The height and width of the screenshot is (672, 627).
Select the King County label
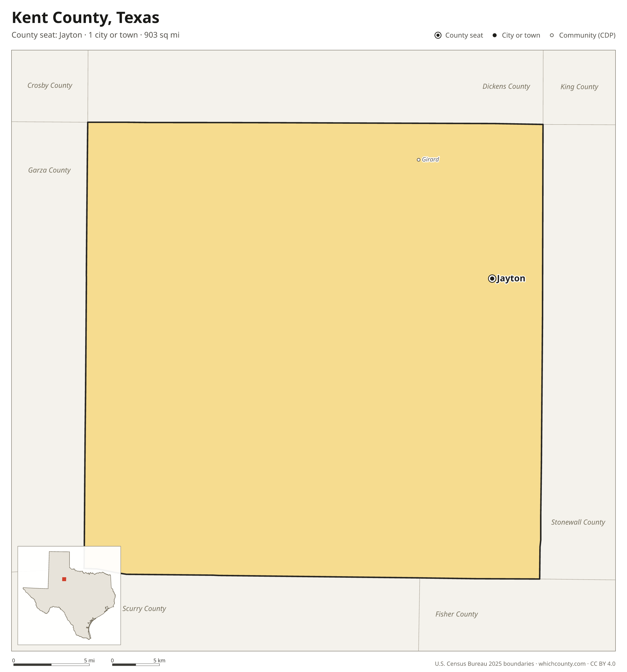click(579, 87)
